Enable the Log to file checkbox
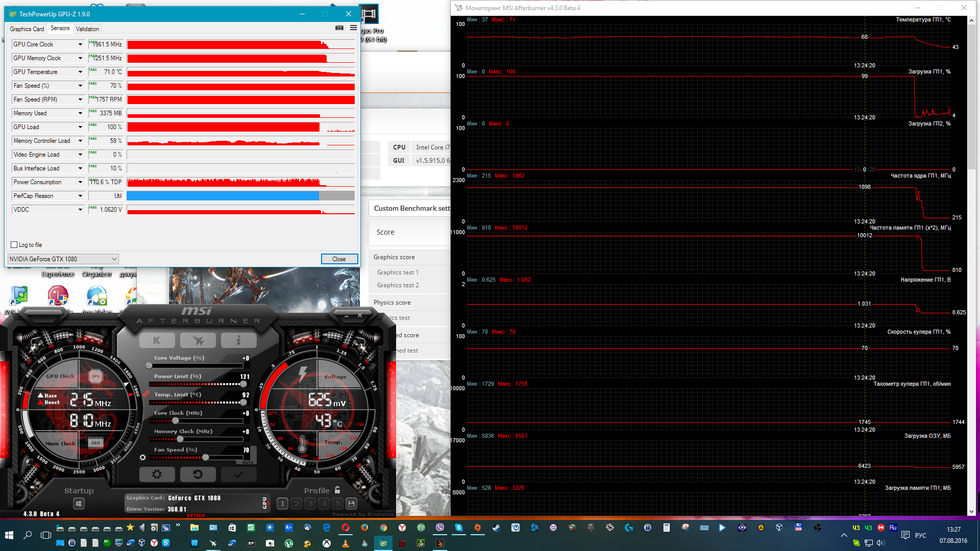 click(14, 245)
